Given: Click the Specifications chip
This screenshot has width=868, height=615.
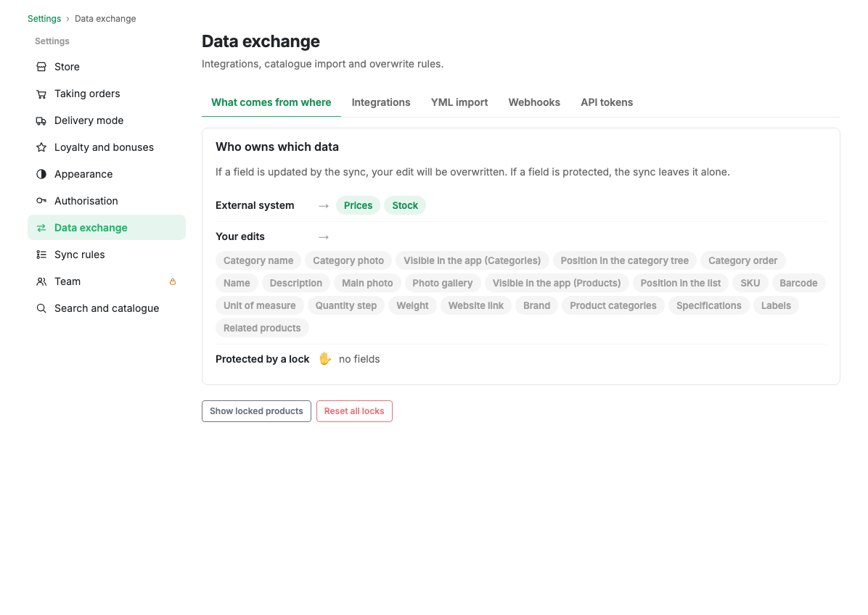Looking at the screenshot, I should (708, 306).
